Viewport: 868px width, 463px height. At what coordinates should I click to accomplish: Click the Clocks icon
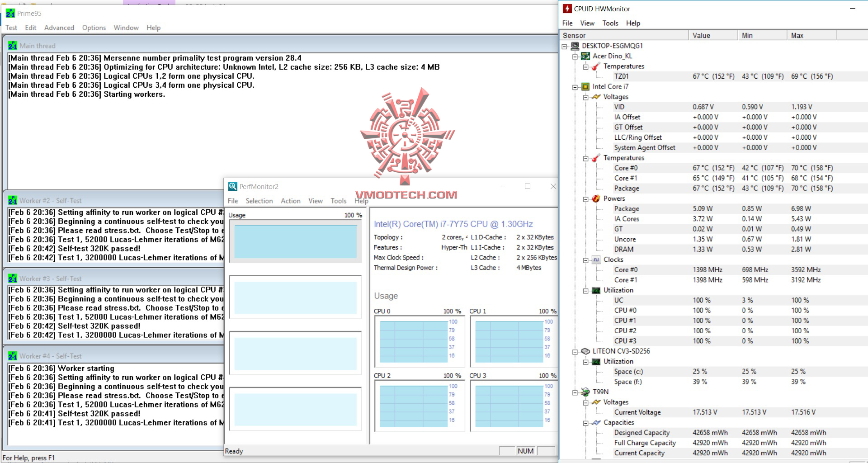[x=596, y=260]
